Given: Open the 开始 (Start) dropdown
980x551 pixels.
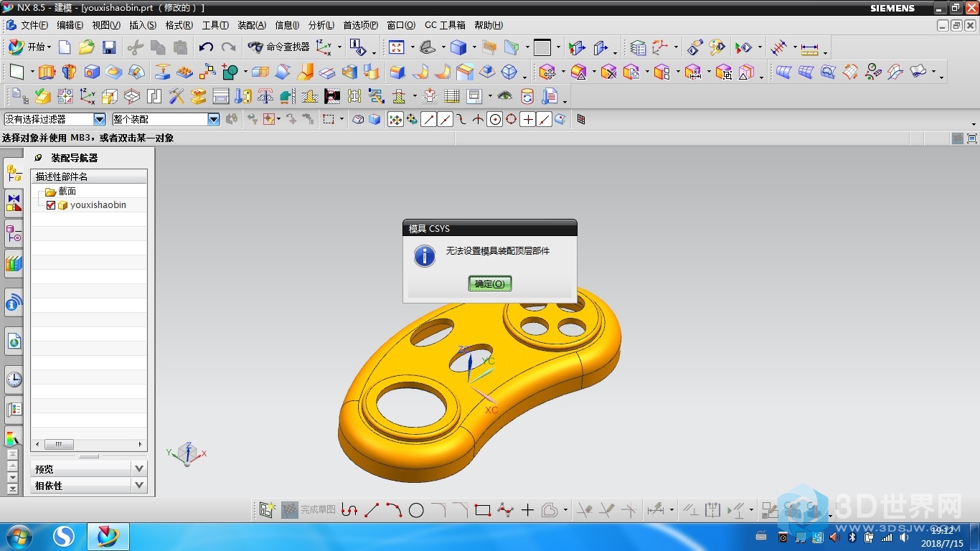Looking at the screenshot, I should (x=30, y=47).
